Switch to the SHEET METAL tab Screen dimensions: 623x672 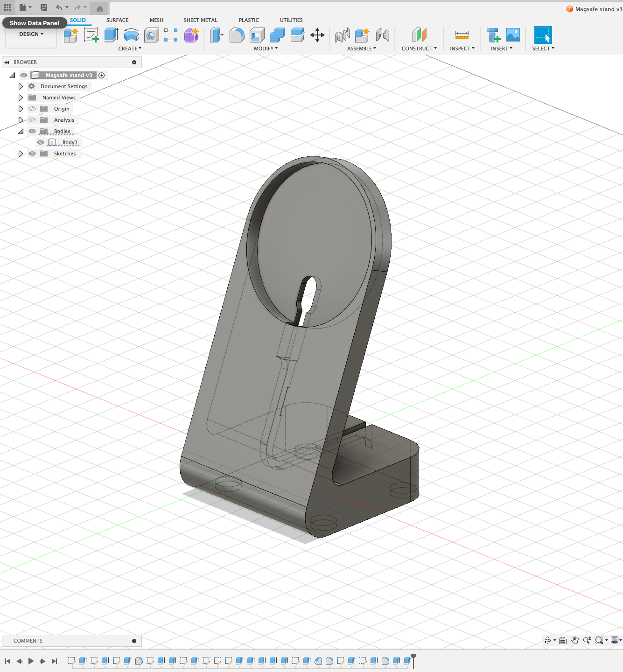(201, 20)
